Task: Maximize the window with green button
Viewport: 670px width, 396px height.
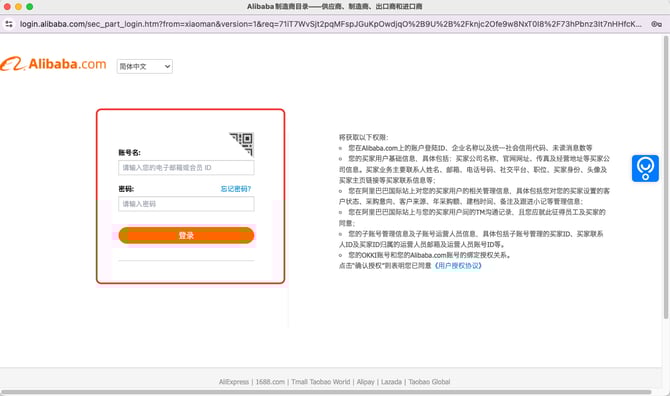Action: point(29,6)
